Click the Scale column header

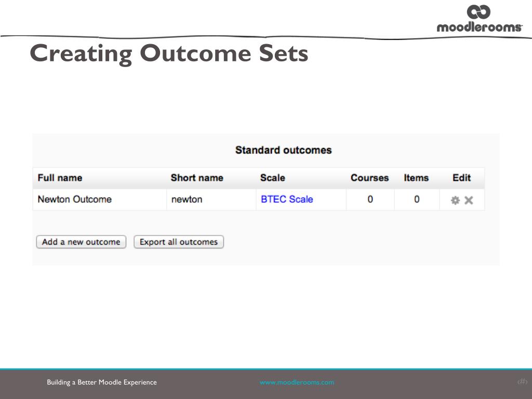click(x=272, y=178)
